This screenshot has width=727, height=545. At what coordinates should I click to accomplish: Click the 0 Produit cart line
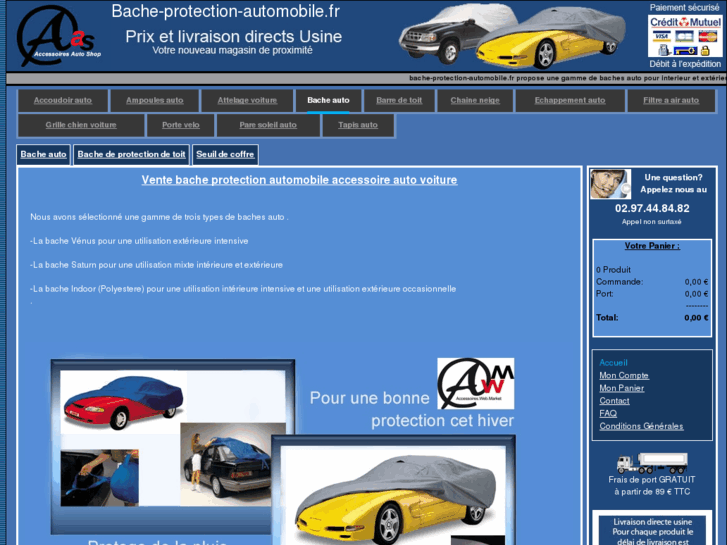613,269
